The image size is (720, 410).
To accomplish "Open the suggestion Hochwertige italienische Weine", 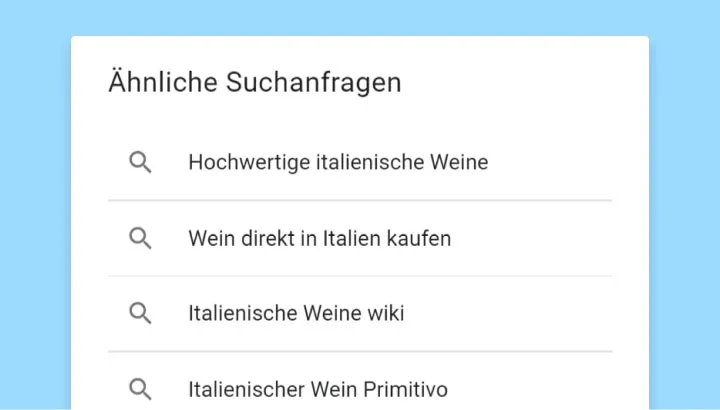I will coord(338,162).
